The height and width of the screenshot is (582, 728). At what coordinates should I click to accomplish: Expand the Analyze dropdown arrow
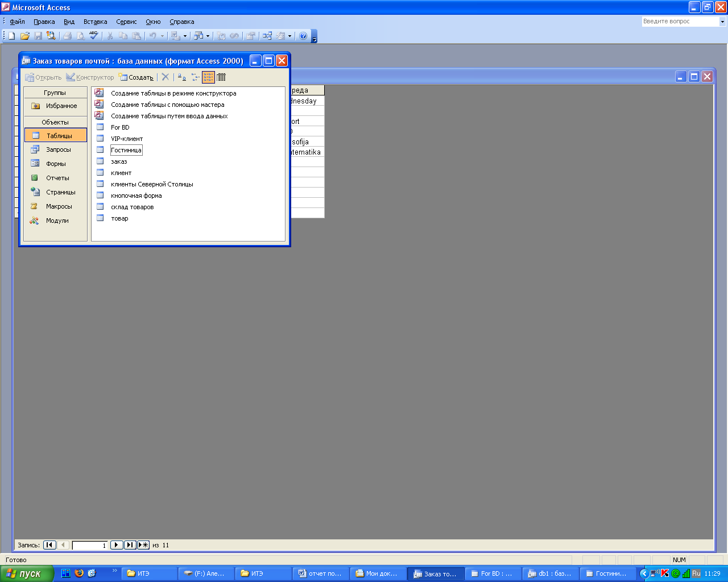[x=208, y=36]
